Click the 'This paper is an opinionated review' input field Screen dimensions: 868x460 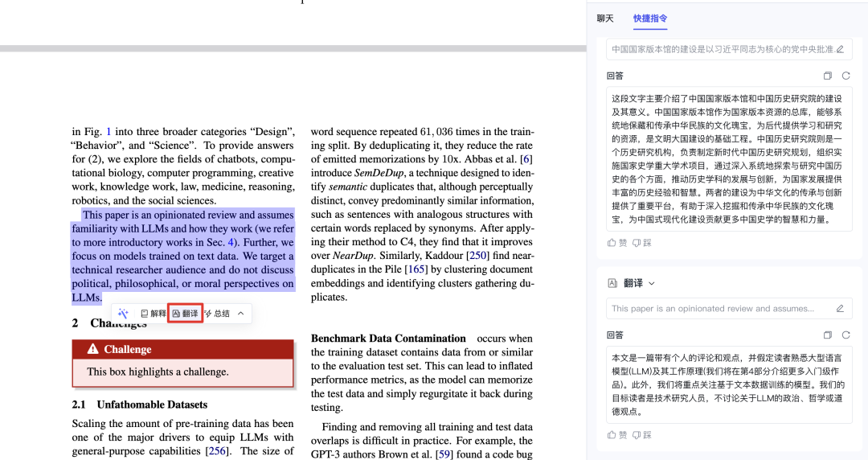(728, 308)
